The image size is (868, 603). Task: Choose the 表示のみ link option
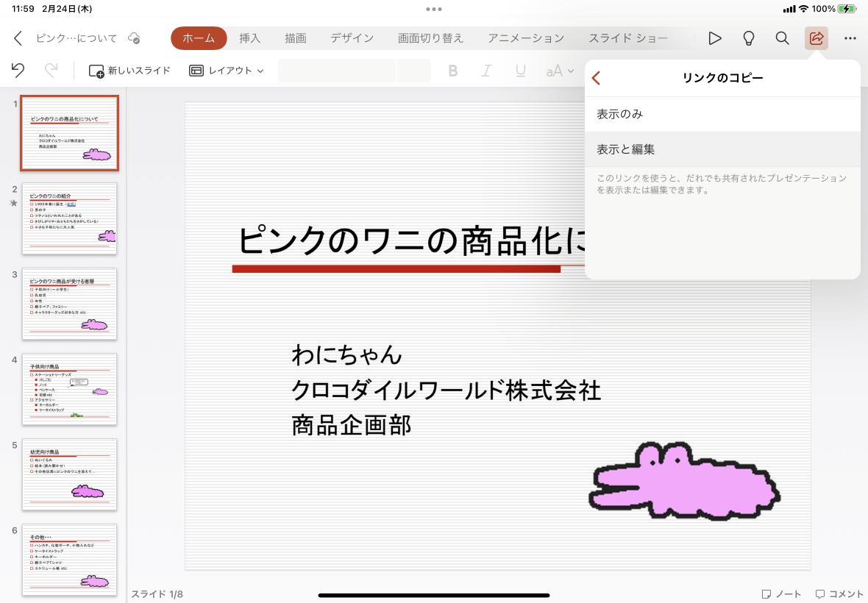click(722, 114)
